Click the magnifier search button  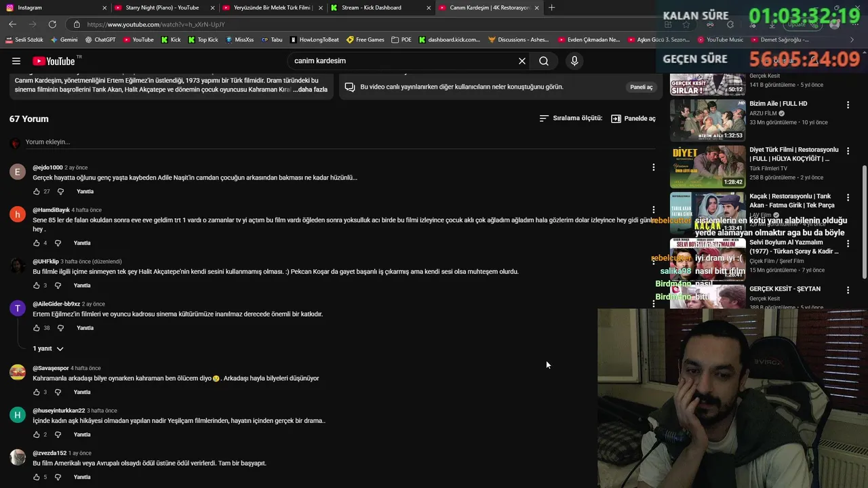(x=544, y=61)
